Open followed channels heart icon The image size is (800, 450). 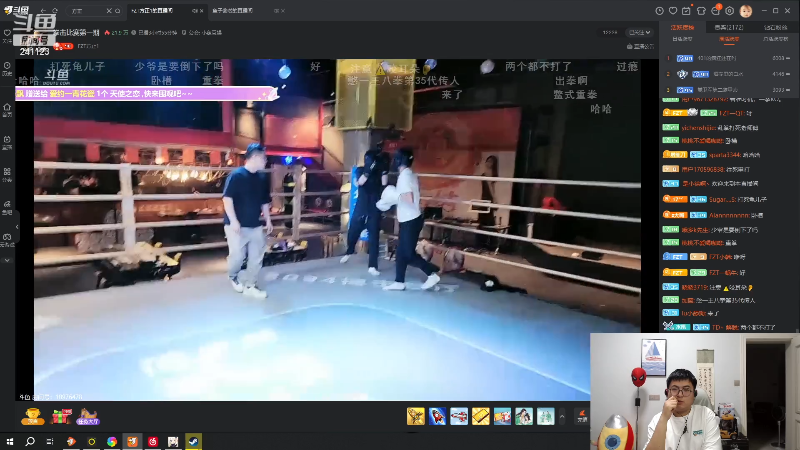coord(673,11)
